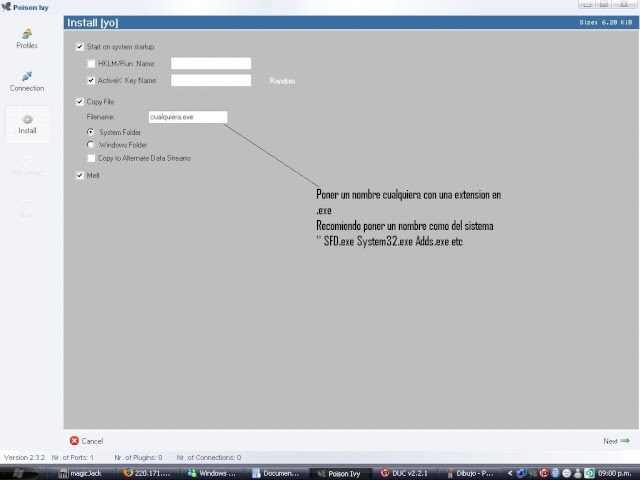
Task: Click Nr. of Connections: 0 status text
Action: coord(209,458)
